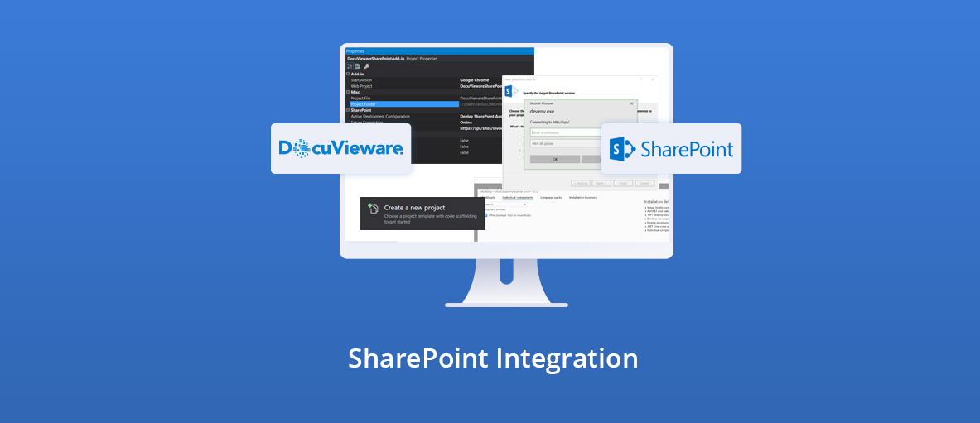Collapse the Add-in category in Properties
Image resolution: width=980 pixels, height=423 pixels.
point(348,74)
